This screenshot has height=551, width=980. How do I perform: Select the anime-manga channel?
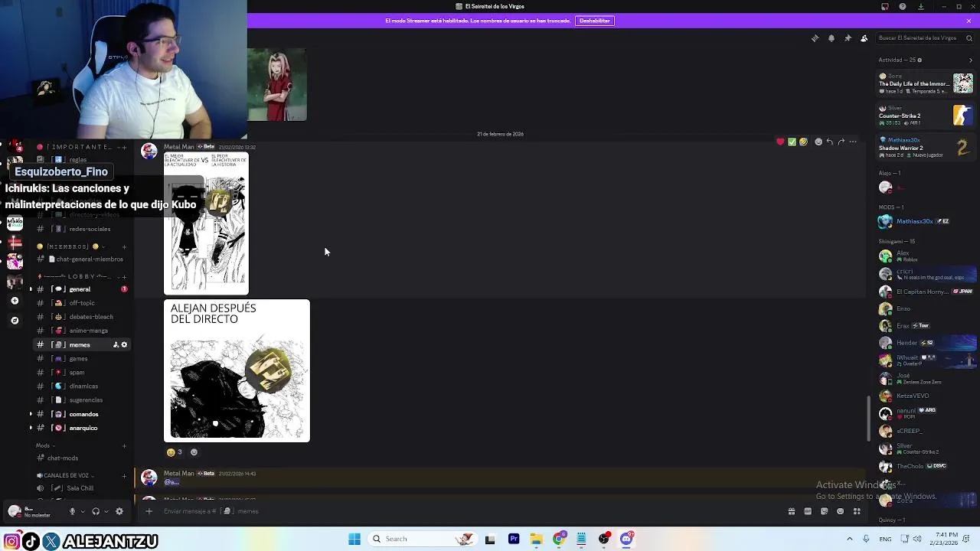click(x=81, y=331)
